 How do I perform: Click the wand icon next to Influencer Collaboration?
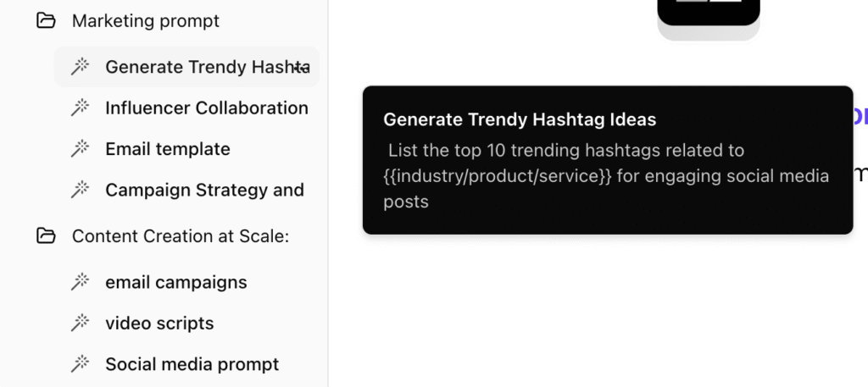81,108
